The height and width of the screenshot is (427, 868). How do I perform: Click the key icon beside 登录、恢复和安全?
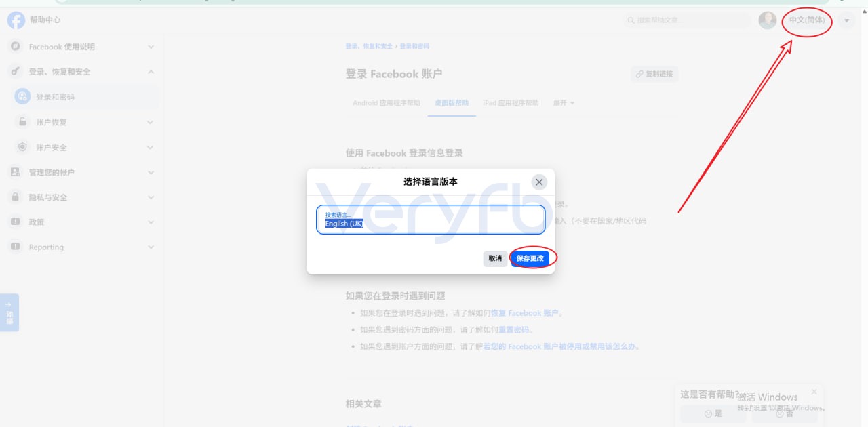15,71
